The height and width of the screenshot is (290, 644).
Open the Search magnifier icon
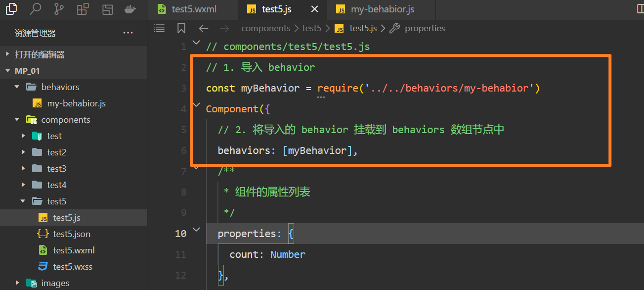35,9
